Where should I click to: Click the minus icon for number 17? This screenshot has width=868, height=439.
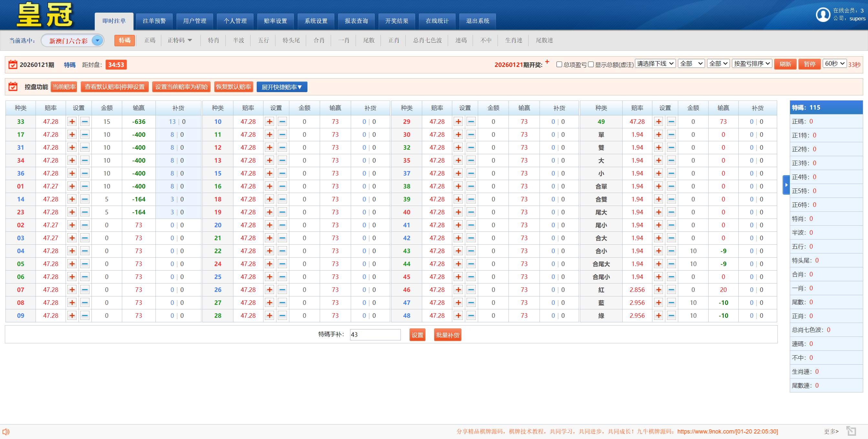[x=85, y=134]
